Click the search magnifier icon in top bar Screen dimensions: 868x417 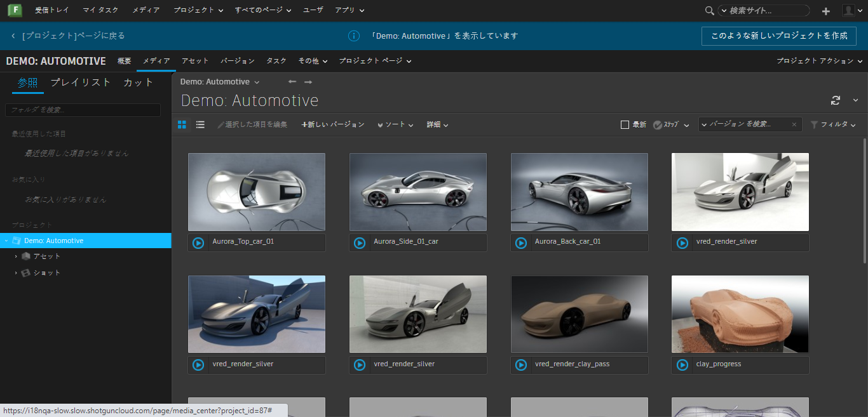coord(710,11)
